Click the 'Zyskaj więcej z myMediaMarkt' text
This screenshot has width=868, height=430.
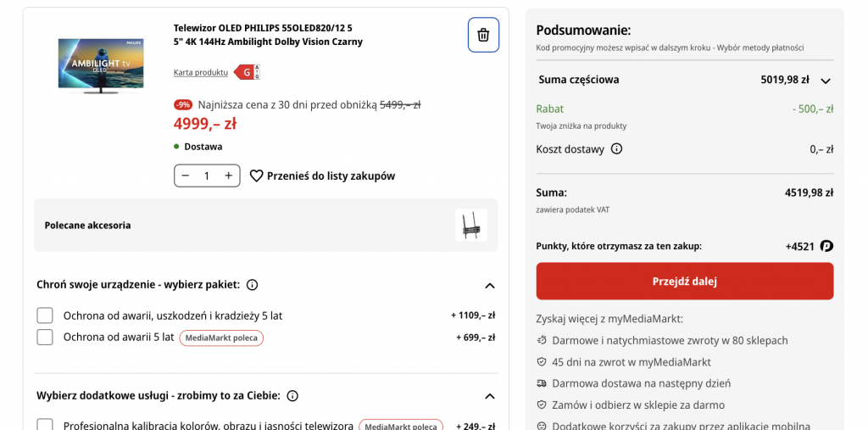609,319
